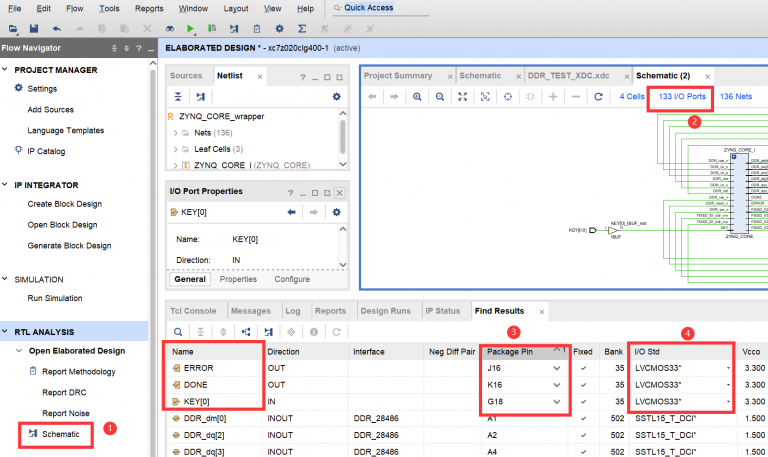Expand the Nets (136) tree node
Viewport: 768px width, 457px height.
pos(175,133)
